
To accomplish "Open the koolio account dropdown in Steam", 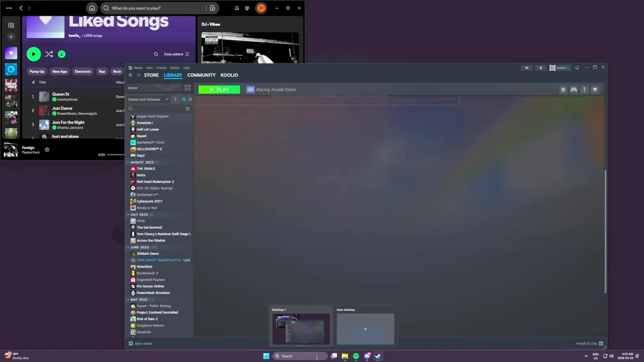I will (559, 68).
